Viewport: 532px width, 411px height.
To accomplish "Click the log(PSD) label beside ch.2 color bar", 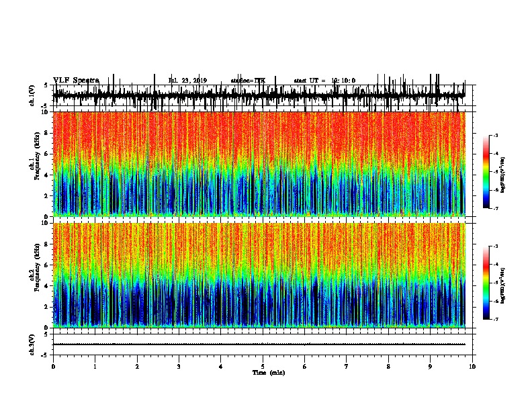I will (x=502, y=286).
